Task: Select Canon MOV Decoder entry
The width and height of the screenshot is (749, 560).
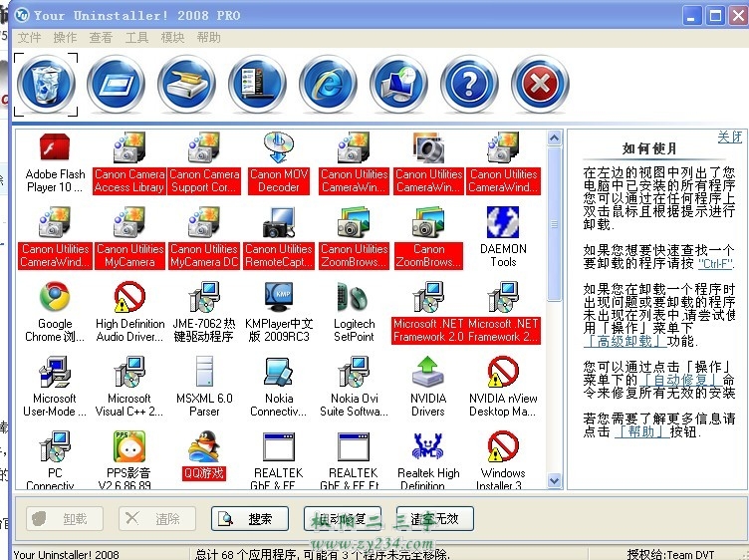Action: 279,163
